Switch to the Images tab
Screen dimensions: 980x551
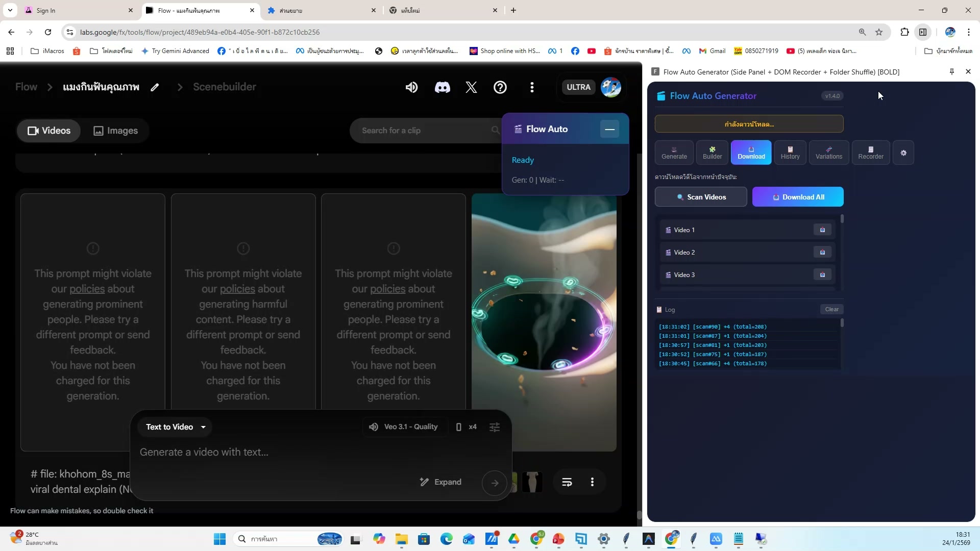click(x=116, y=131)
